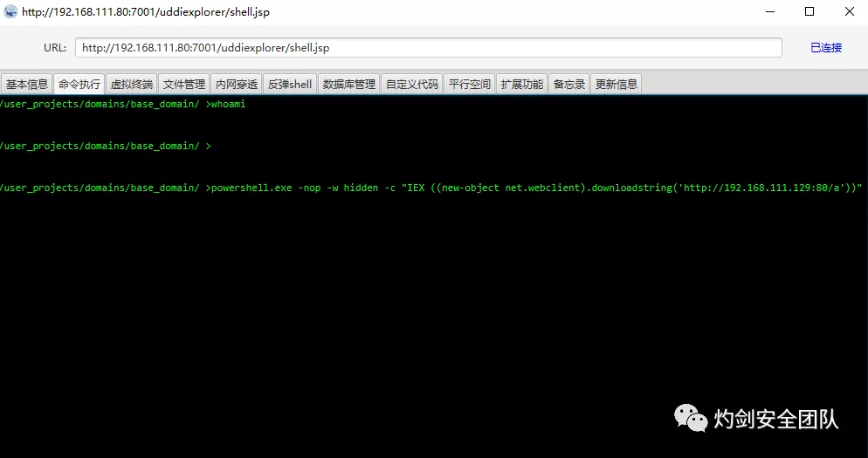The image size is (868, 458).
Task: Click the empty prompt line in the terminal
Action: pyautogui.click(x=105, y=146)
